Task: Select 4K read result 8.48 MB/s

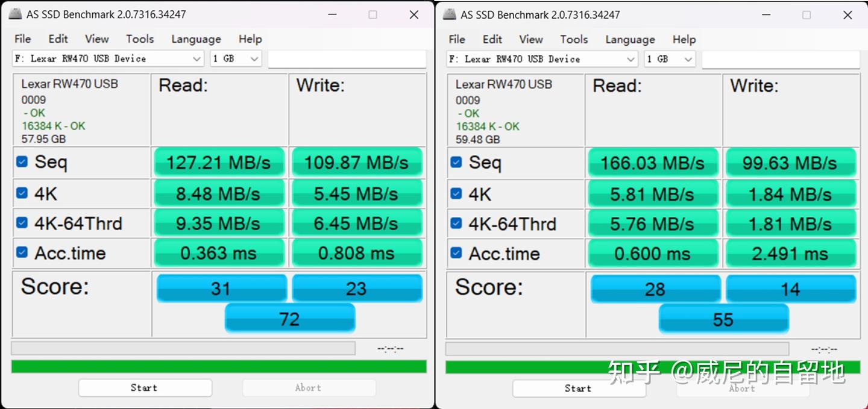Action: (x=219, y=193)
